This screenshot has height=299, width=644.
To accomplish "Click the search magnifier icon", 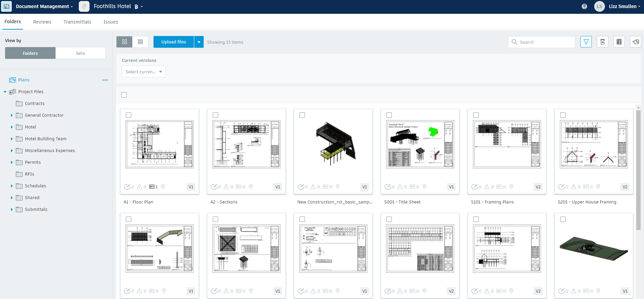I will click(514, 42).
